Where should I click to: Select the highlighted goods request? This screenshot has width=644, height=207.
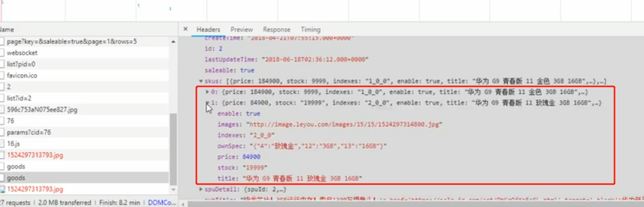(84, 178)
